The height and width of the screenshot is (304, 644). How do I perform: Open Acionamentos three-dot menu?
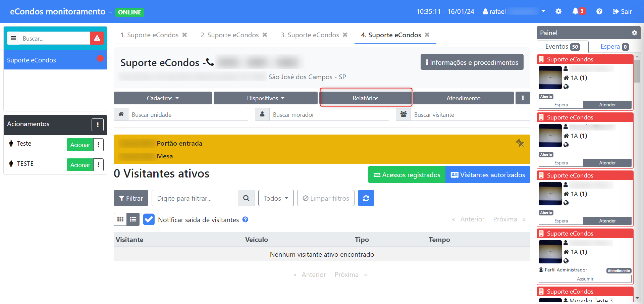click(x=98, y=125)
